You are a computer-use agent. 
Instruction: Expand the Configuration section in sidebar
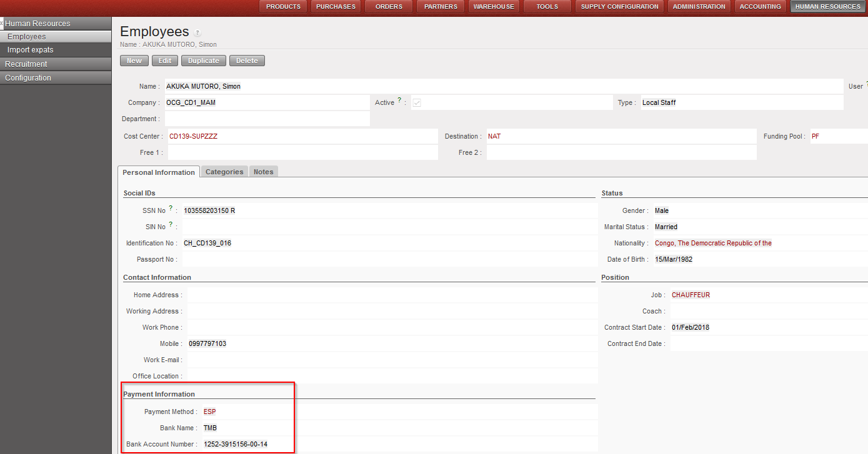pyautogui.click(x=28, y=78)
